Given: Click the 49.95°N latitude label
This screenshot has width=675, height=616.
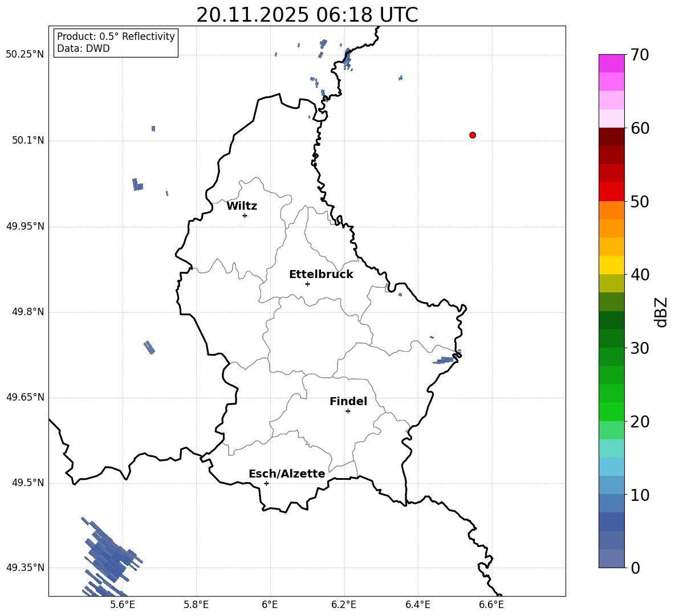Looking at the screenshot, I should click(25, 226).
